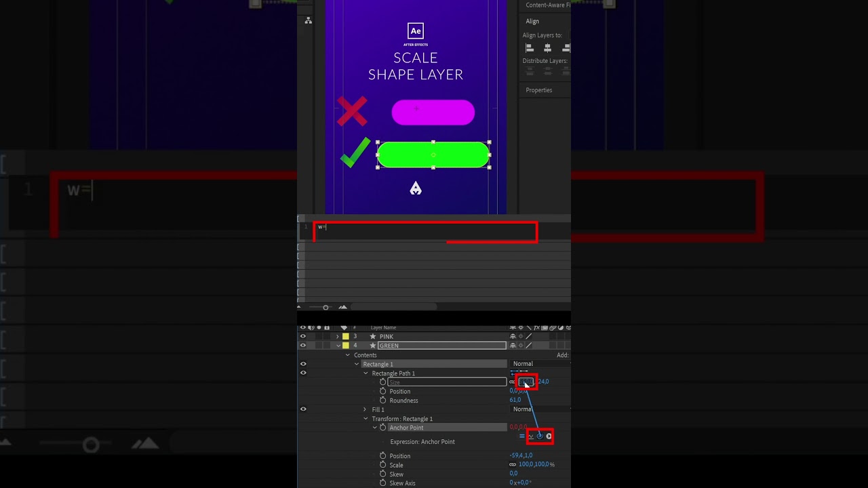Expand the PINK layer

point(338,336)
